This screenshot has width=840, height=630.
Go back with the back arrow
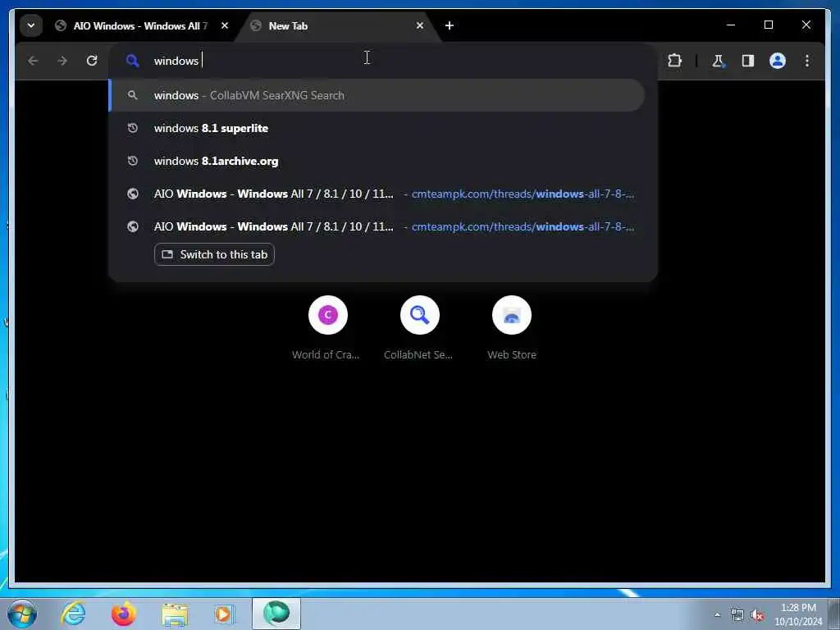[33, 61]
